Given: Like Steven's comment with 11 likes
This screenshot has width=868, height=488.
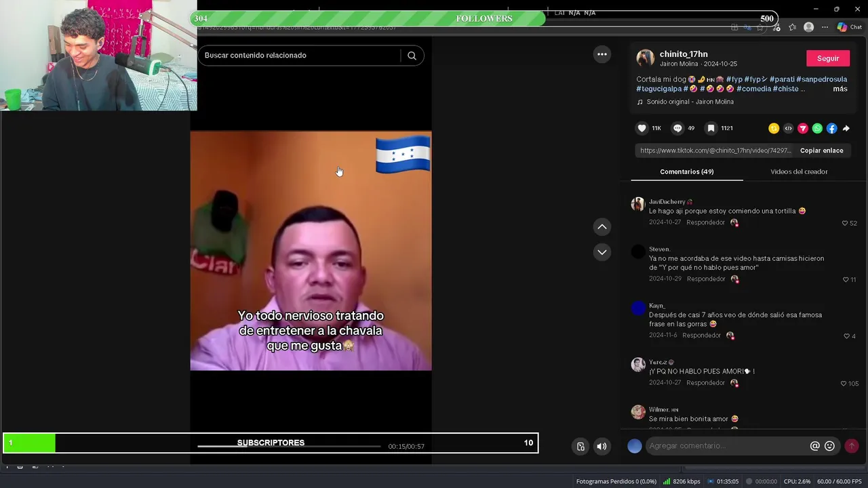Looking at the screenshot, I should point(845,279).
